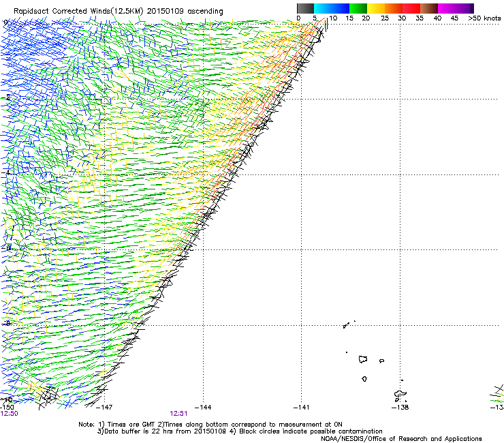Click the cyan 5-10 knots legend swatch
Viewport: 504px width, 443px height.
click(x=323, y=8)
